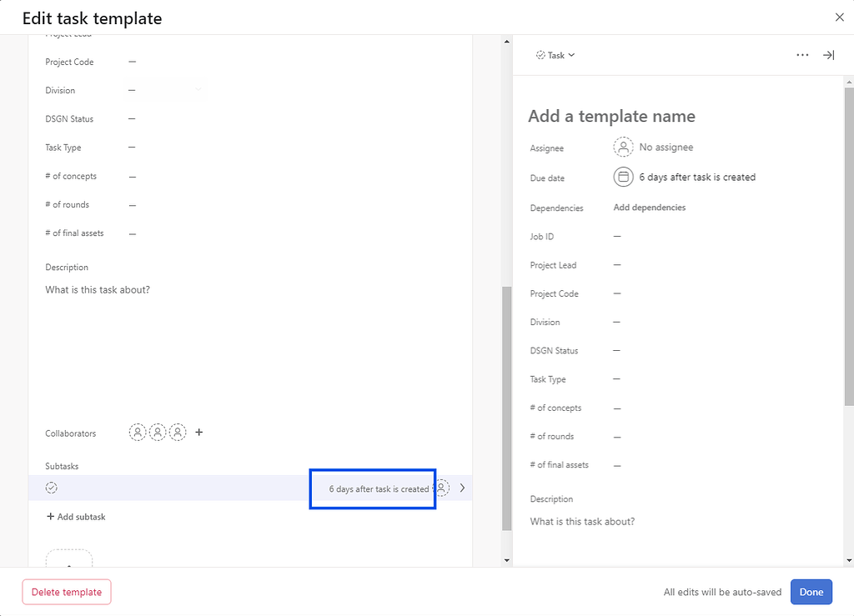
Task: Click Add subtask
Action: point(76,517)
